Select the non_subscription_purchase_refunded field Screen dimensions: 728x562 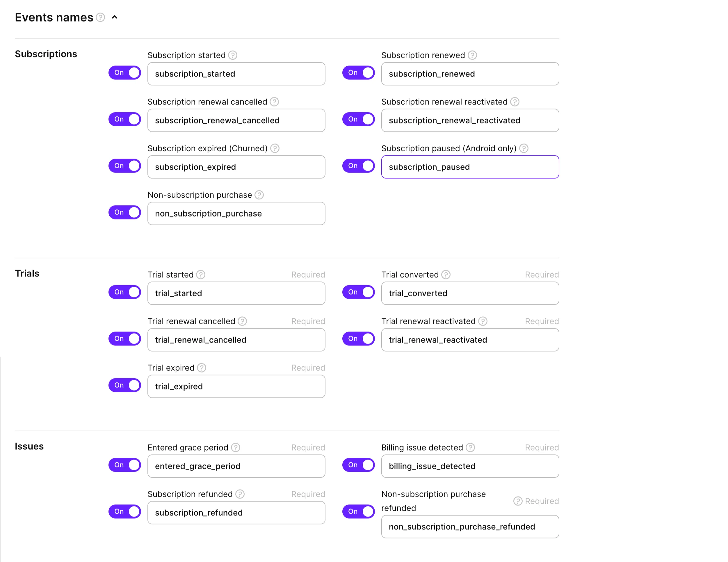click(x=470, y=527)
